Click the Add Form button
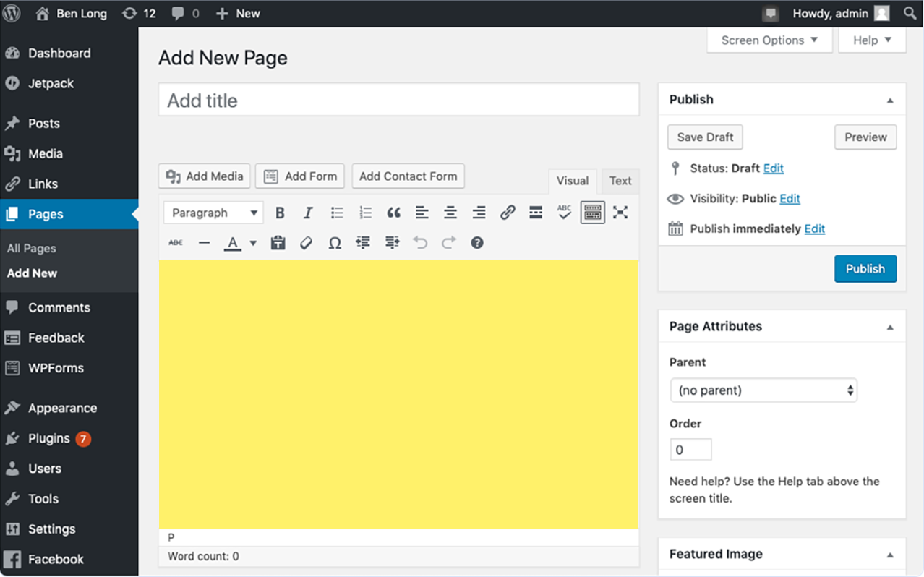The image size is (924, 577). 300,176
